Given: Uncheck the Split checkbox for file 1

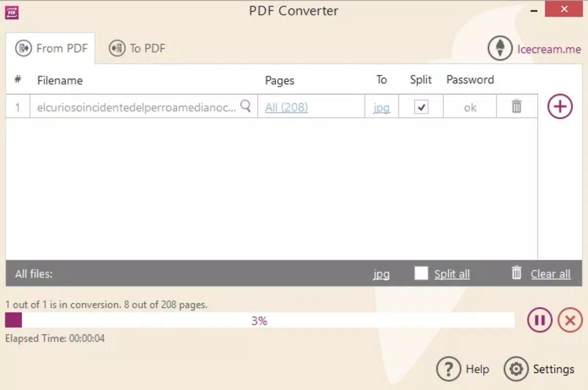Looking at the screenshot, I should (x=421, y=107).
